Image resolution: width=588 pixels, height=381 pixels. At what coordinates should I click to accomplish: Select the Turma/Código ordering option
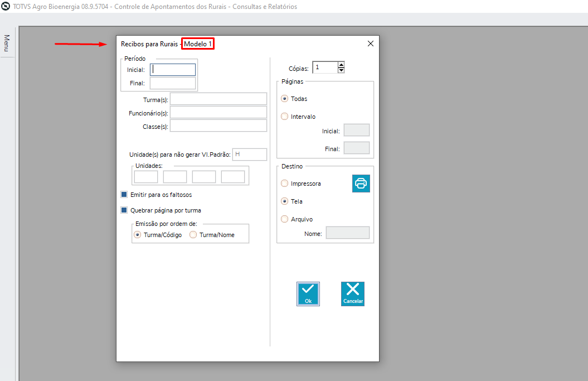tap(138, 235)
